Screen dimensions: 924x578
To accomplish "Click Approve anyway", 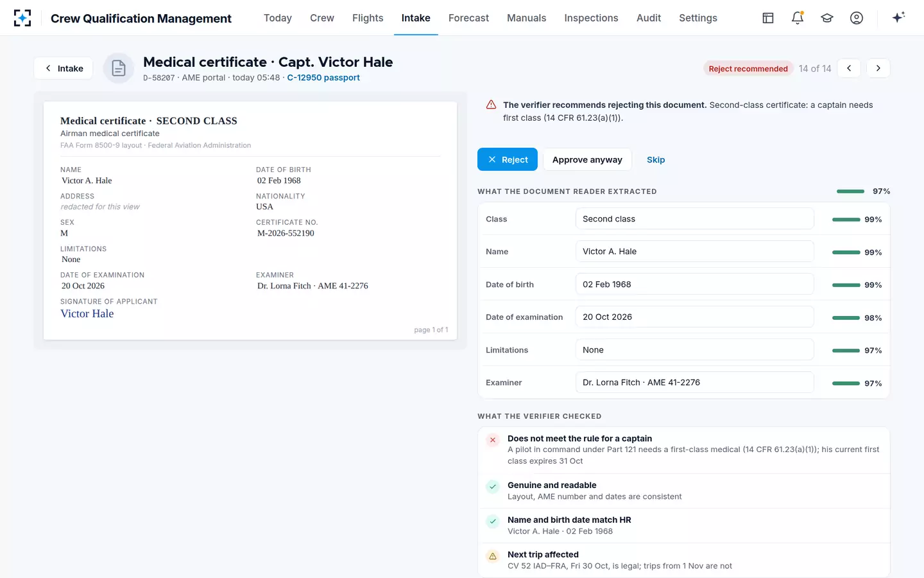I will (x=587, y=159).
